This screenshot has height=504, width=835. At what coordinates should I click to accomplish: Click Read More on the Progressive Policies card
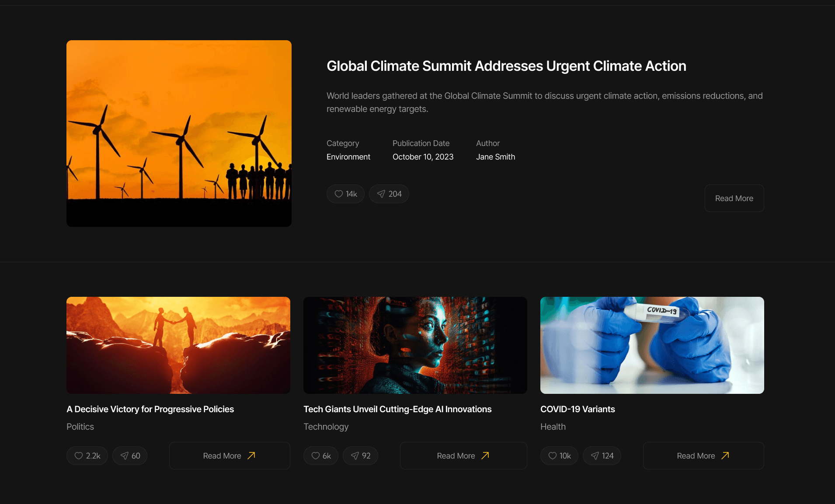pos(229,455)
